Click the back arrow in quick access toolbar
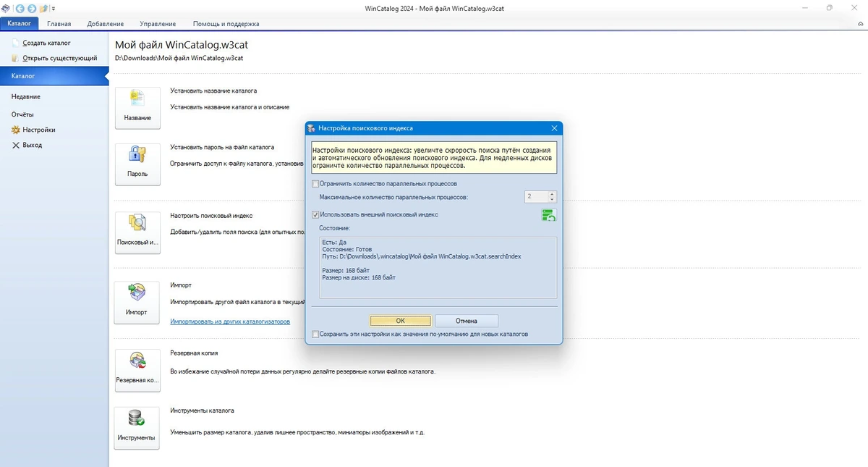Viewport: 868px width, 467px height. (x=20, y=8)
